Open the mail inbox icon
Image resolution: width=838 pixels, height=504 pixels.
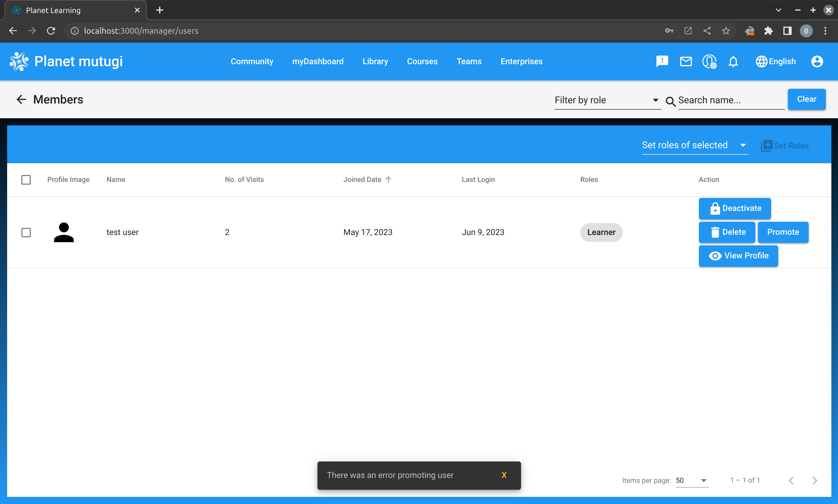(686, 61)
